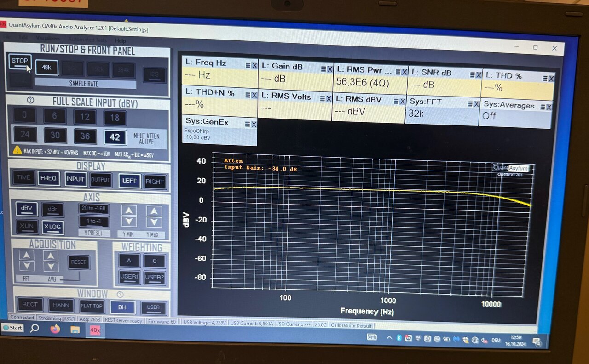589x364 pixels.
Task: Decrease Y MAX with down arrow
Action: pyautogui.click(x=154, y=223)
